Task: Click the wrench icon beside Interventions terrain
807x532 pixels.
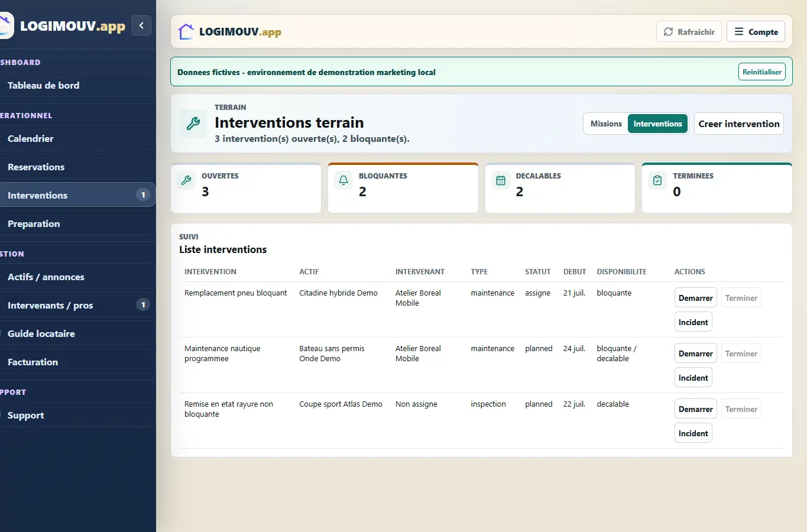Action: 193,124
